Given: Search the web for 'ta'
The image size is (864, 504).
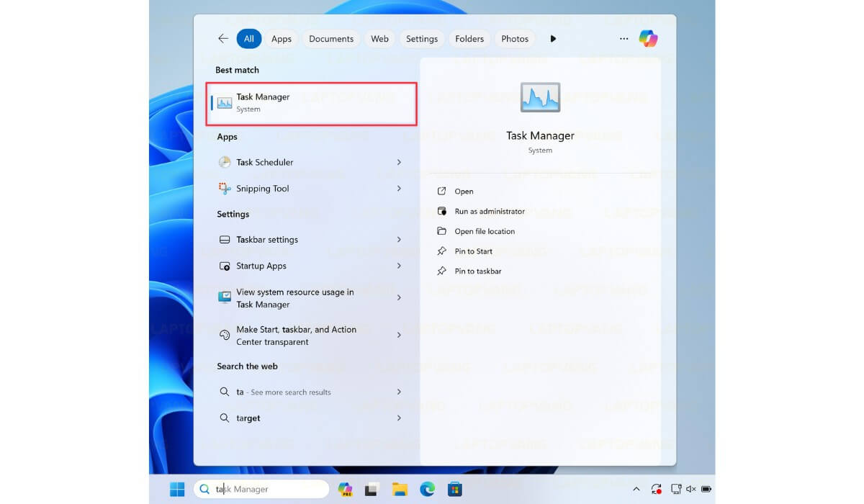Looking at the screenshot, I should click(312, 392).
